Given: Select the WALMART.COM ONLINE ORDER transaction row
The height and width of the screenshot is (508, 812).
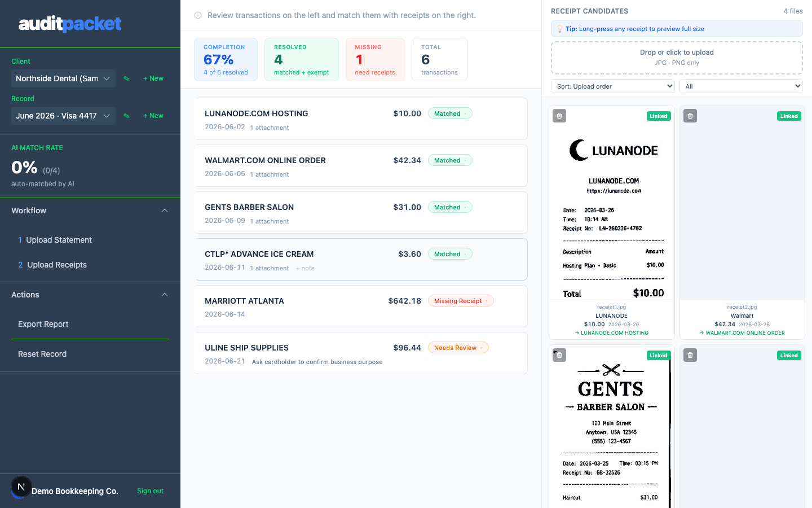Looking at the screenshot, I should [361, 166].
